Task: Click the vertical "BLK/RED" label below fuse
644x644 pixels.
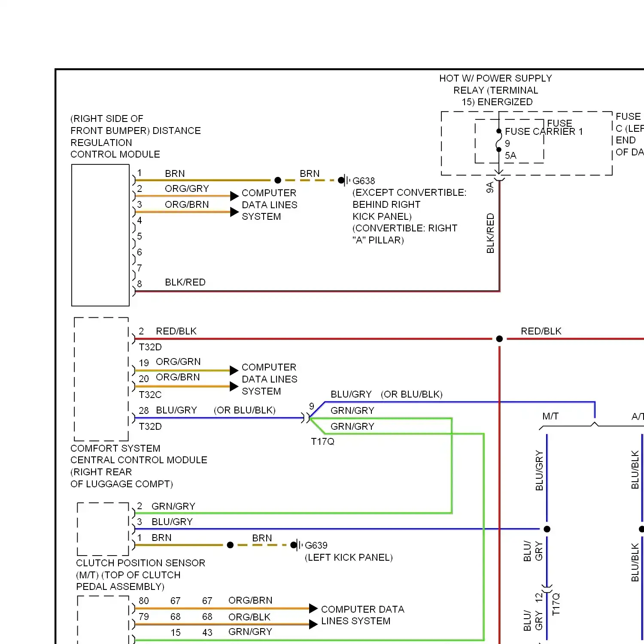Action: coord(490,233)
